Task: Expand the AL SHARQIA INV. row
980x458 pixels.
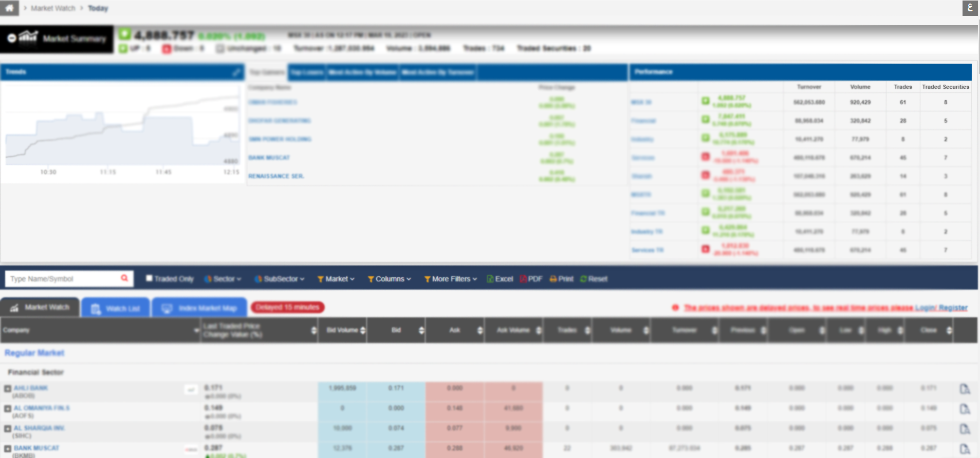Action: [8, 429]
